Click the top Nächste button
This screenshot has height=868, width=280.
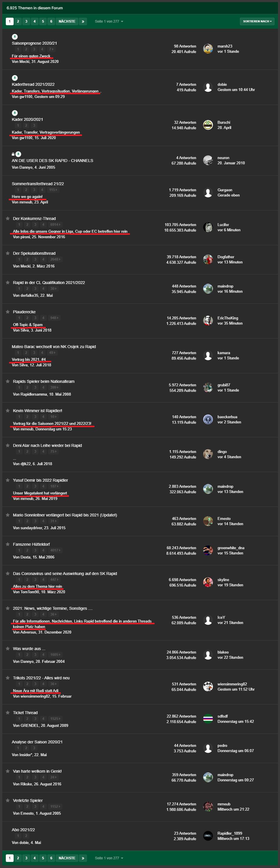(x=67, y=21)
